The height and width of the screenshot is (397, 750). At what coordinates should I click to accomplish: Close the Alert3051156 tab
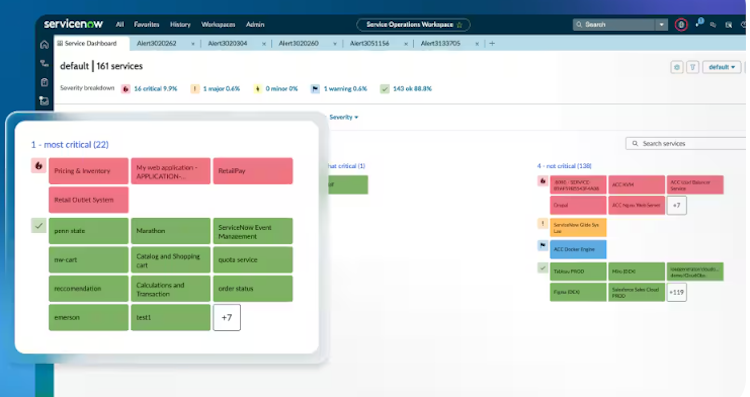click(x=406, y=44)
